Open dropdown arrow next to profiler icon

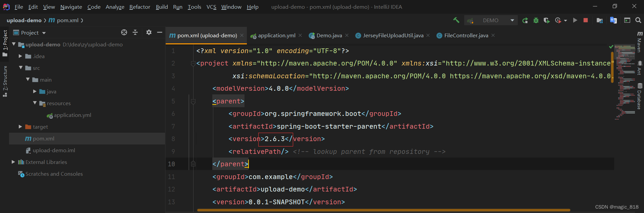[x=566, y=21]
